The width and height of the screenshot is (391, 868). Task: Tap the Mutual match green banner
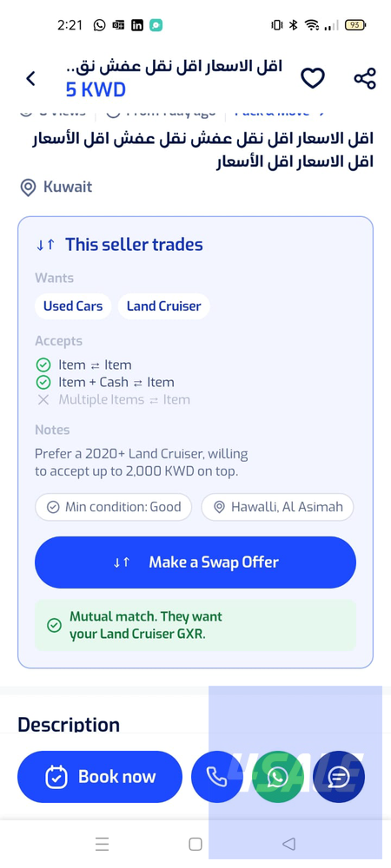pos(195,625)
